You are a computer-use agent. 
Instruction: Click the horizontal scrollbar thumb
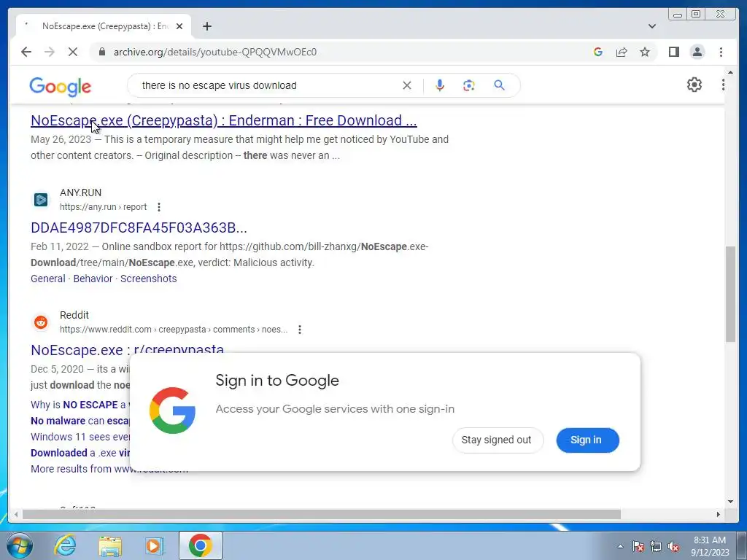(322, 514)
